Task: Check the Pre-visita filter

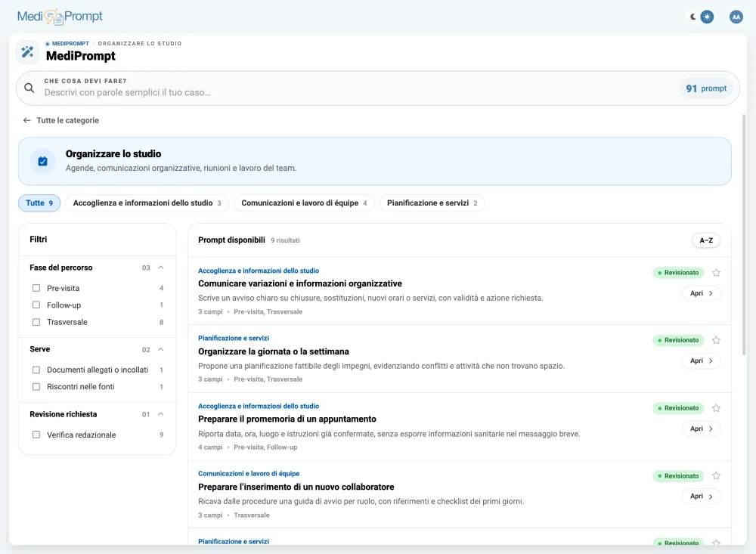Action: 36,288
